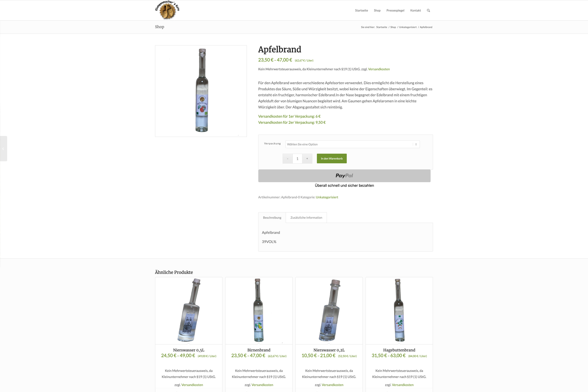Click Startseite in the breadcrumb

click(382, 27)
